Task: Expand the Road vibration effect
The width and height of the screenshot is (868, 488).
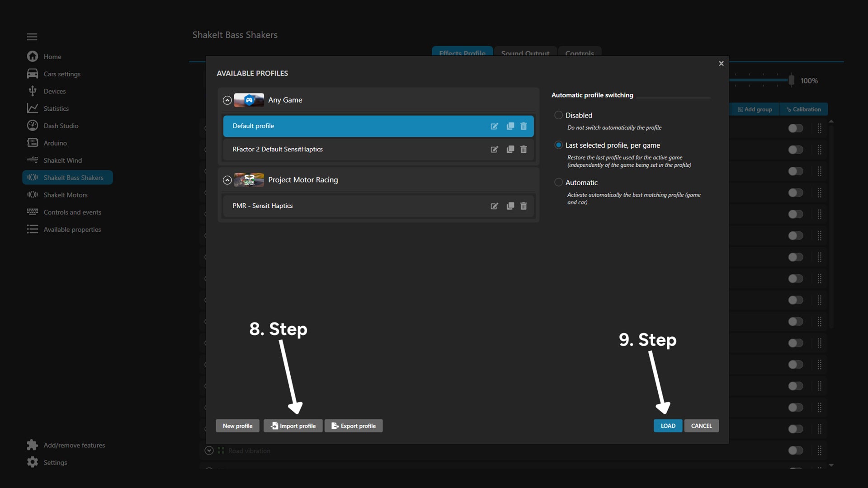Action: (209, 450)
